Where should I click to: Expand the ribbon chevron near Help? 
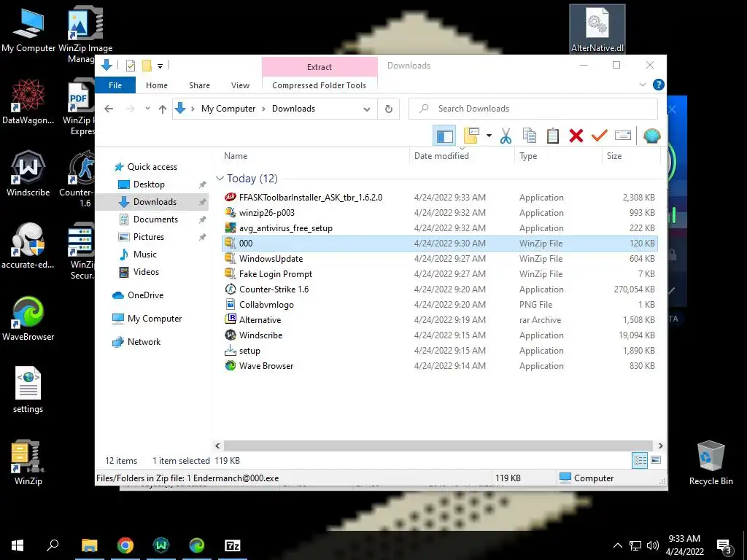[642, 85]
